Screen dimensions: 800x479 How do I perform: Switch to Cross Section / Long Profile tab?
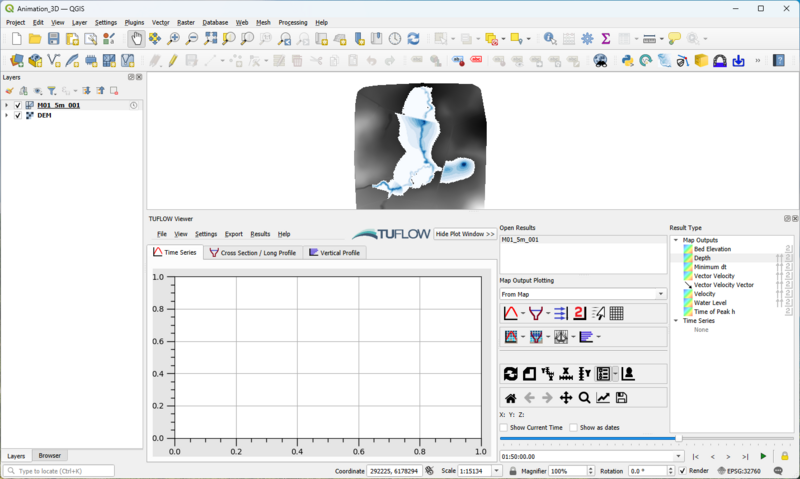point(253,253)
